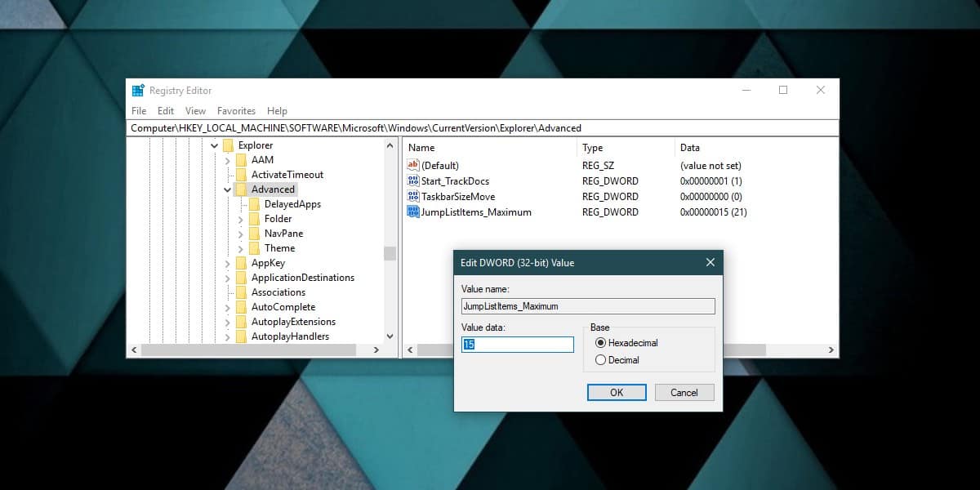The width and height of the screenshot is (980, 490).
Task: Open the View menu
Action: pyautogui.click(x=195, y=111)
